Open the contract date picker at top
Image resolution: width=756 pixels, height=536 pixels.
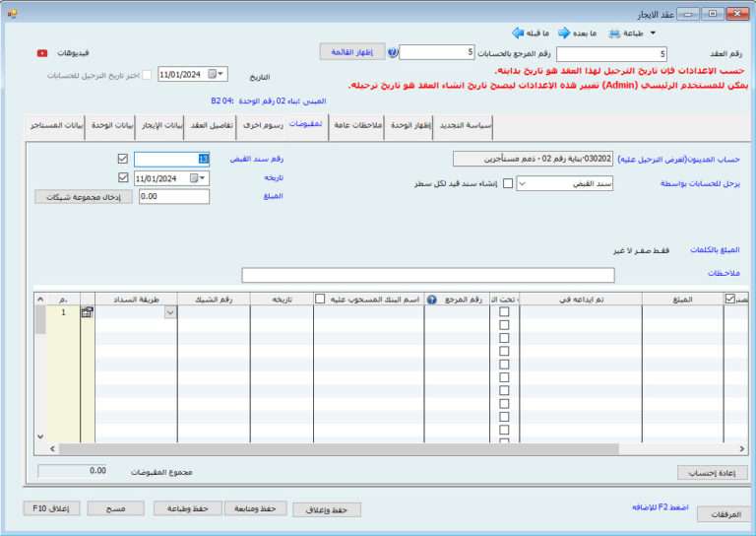tap(220, 74)
